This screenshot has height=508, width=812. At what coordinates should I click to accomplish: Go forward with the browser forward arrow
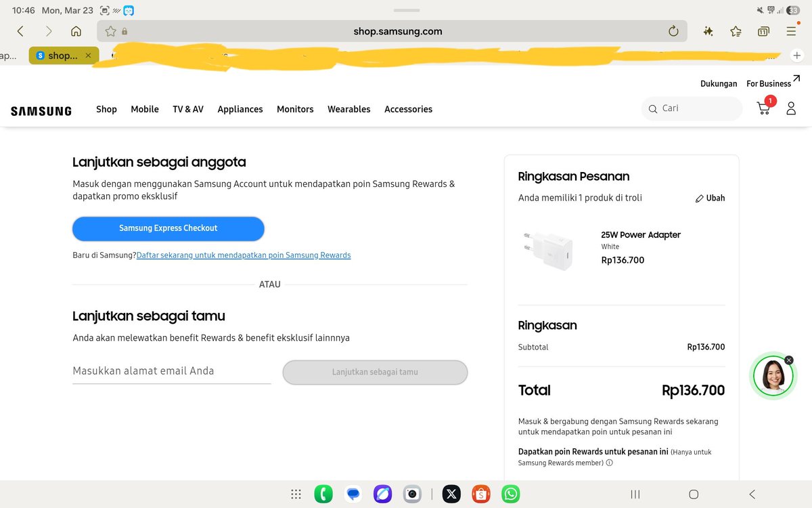point(48,31)
